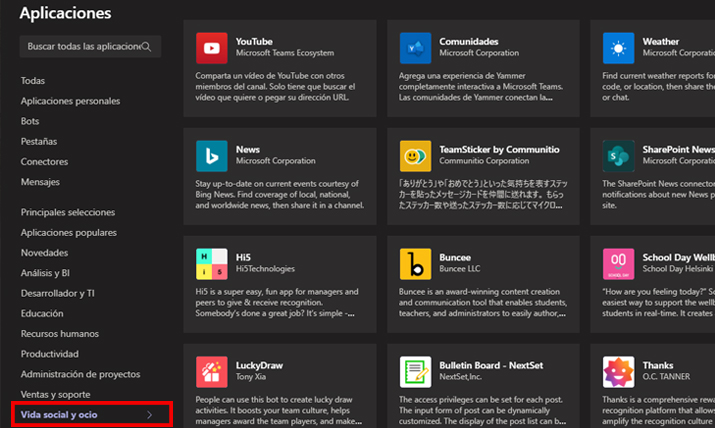Click the School Day Wellbeing title
This screenshot has width=715, height=428.
679,258
